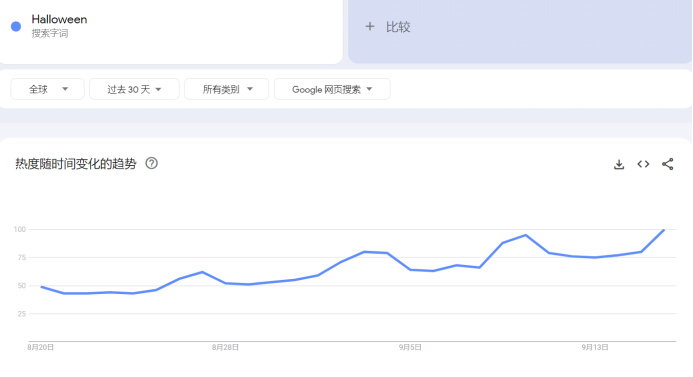This screenshot has height=377, width=693.
Task: Click the arrow in 过去 30 天 selector
Action: point(158,90)
